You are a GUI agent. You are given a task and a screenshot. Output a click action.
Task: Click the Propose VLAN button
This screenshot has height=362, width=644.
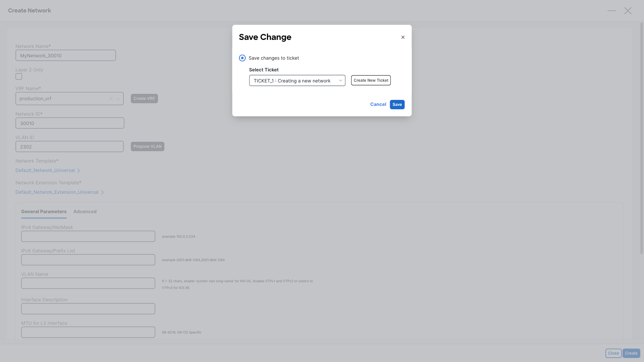(x=148, y=146)
